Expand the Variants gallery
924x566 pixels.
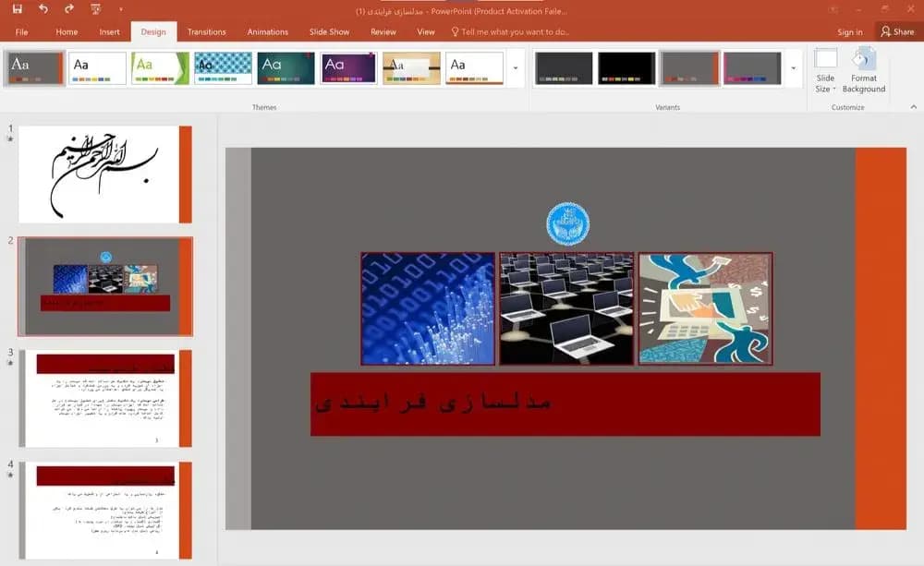(x=793, y=68)
